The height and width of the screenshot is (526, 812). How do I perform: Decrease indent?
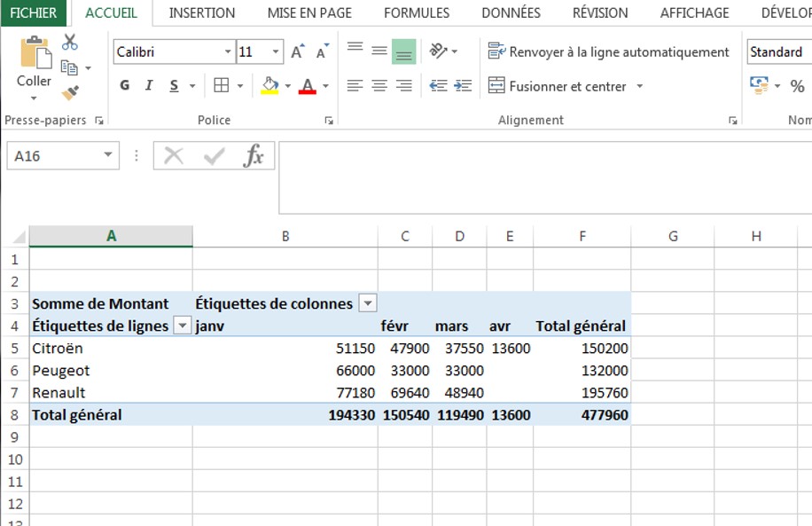point(439,85)
